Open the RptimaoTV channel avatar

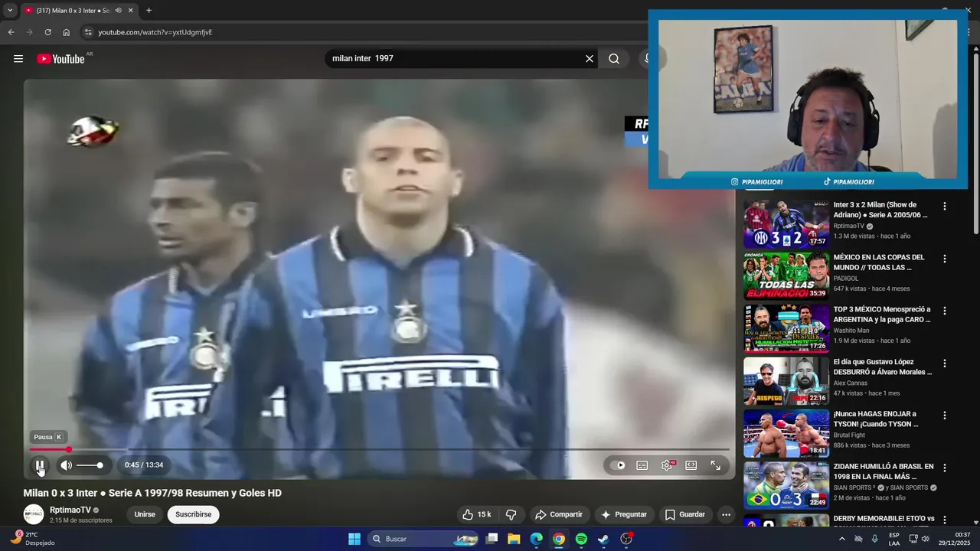[x=34, y=514]
